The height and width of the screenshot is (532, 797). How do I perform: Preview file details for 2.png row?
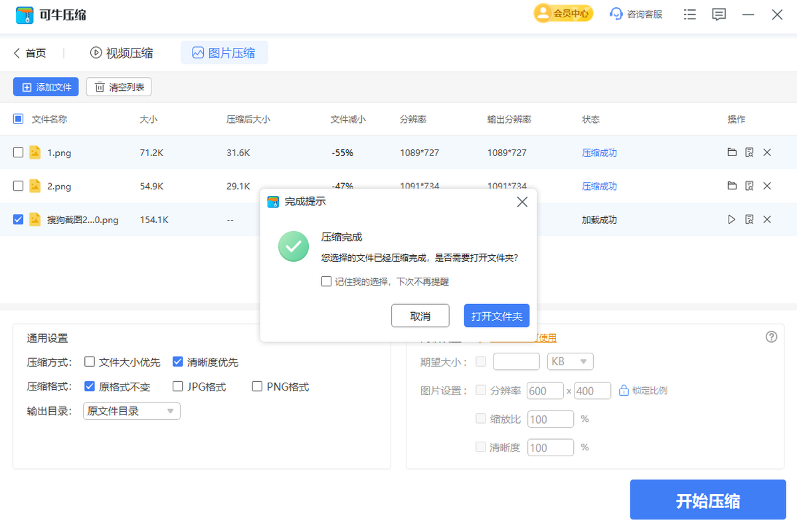click(x=749, y=186)
